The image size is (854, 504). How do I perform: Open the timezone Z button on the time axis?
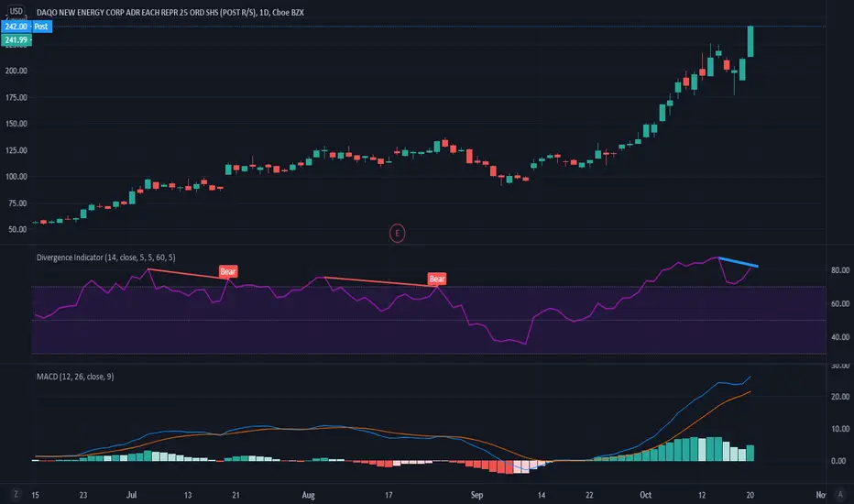tap(16, 494)
